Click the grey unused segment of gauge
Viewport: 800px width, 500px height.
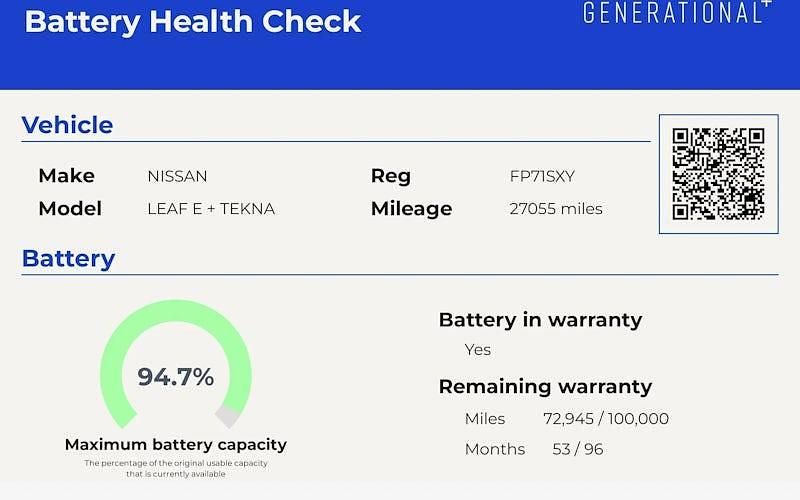point(228,416)
